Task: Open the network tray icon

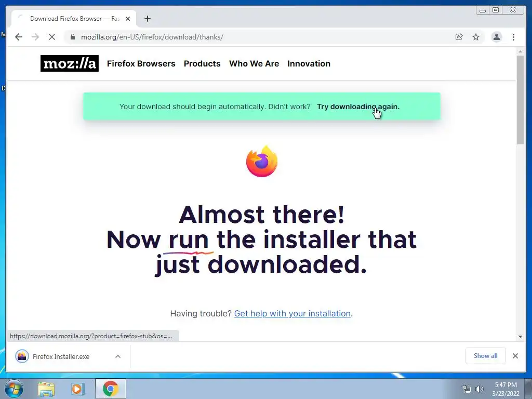Action: pyautogui.click(x=467, y=389)
